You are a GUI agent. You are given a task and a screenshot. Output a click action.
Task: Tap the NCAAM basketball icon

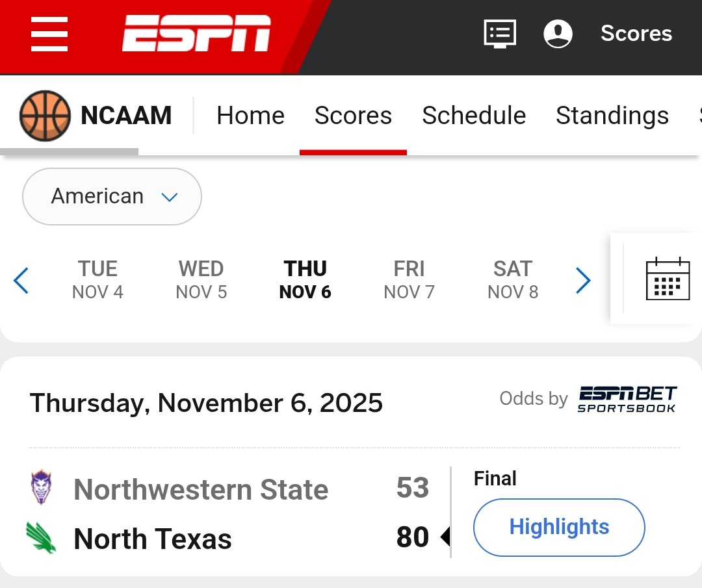[45, 116]
